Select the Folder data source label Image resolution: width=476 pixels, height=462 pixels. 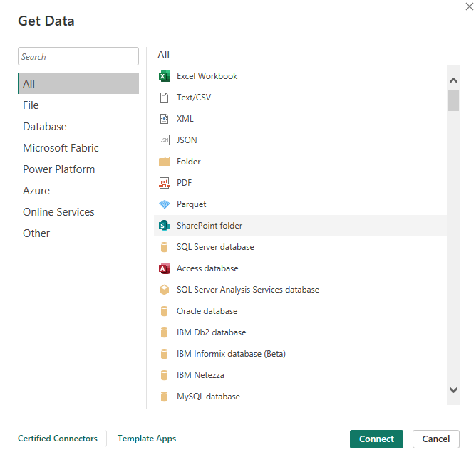coord(189,162)
